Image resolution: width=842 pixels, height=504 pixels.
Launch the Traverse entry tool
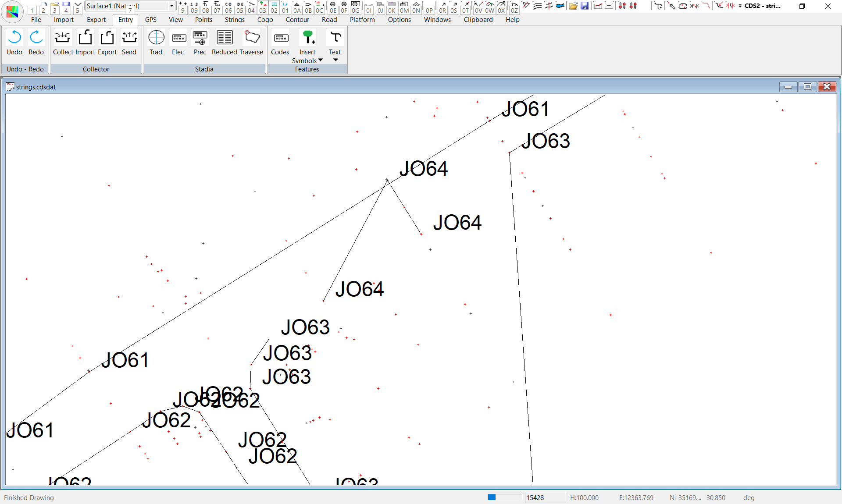click(x=251, y=42)
